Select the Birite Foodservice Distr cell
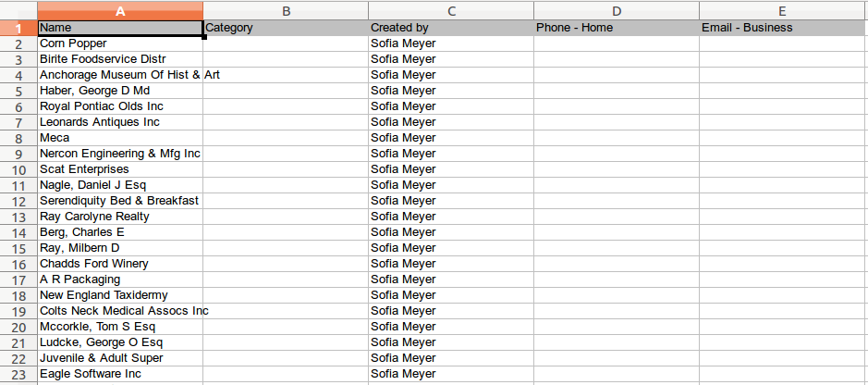The width and height of the screenshot is (868, 385). point(120,59)
